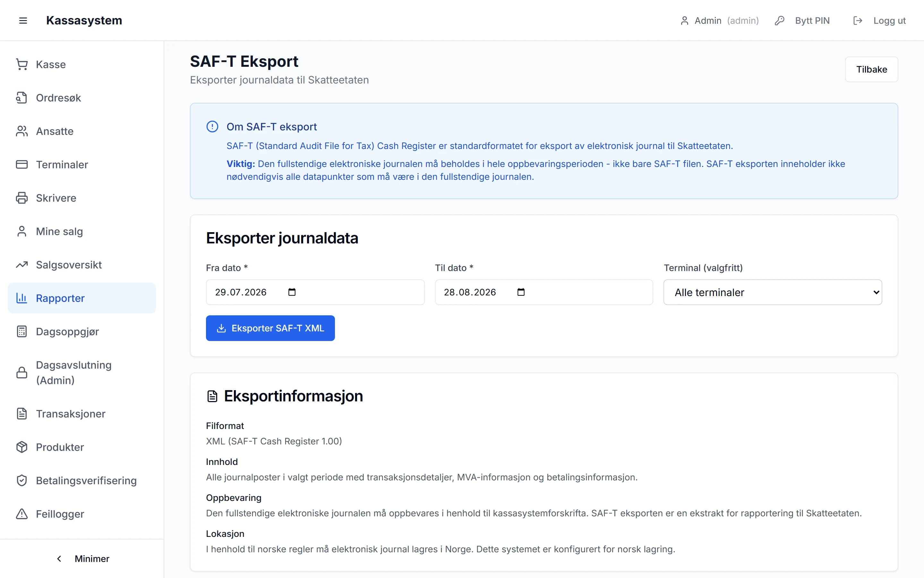This screenshot has height=578, width=924.
Task: Click the Produkter box icon
Action: click(22, 447)
